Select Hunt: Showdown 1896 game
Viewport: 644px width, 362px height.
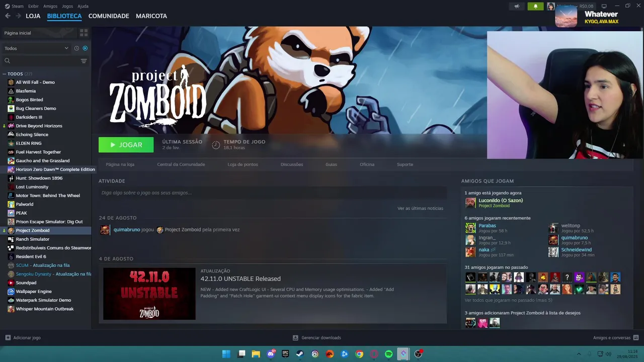tap(39, 178)
